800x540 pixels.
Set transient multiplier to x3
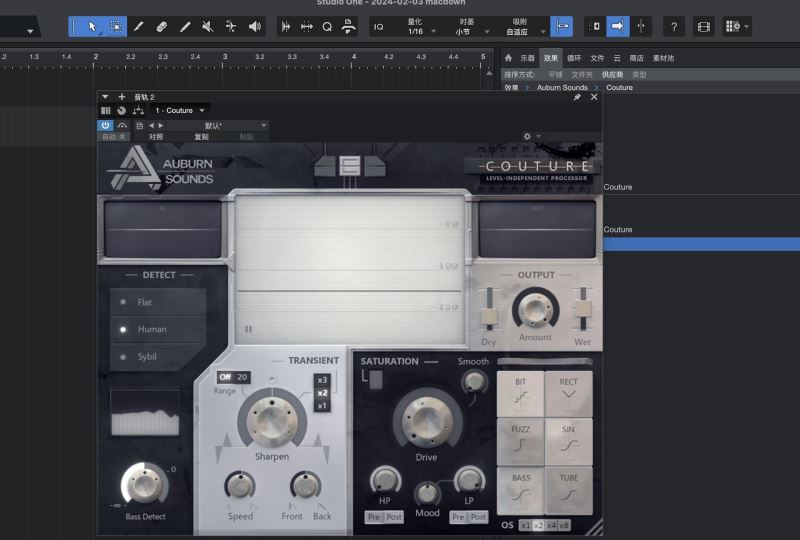coord(322,380)
